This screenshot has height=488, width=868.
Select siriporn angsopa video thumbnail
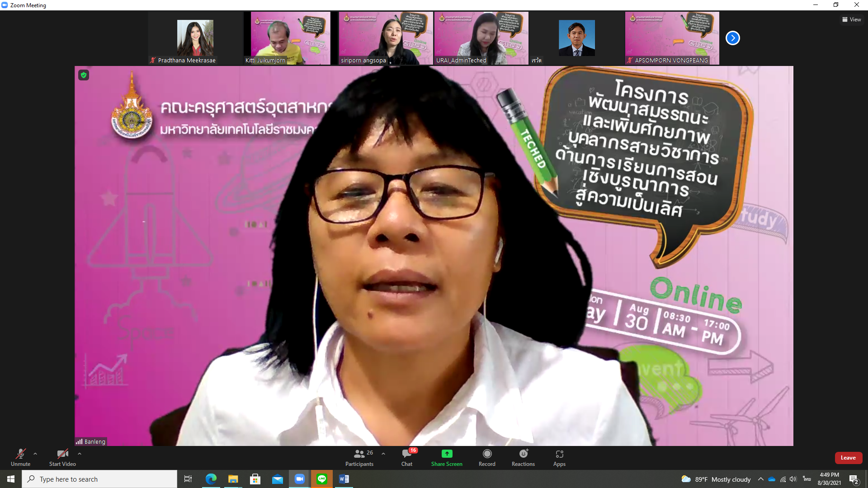tap(386, 38)
